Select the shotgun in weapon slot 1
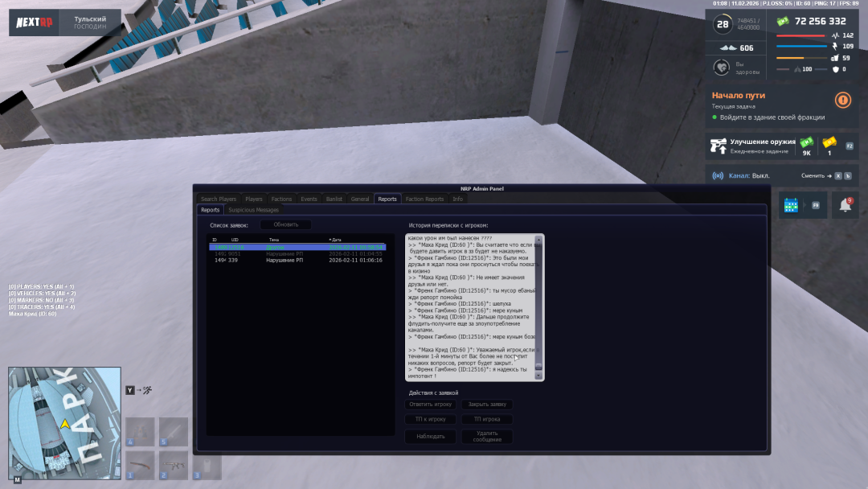Screen dimensions: 868x489 [x=140, y=466]
